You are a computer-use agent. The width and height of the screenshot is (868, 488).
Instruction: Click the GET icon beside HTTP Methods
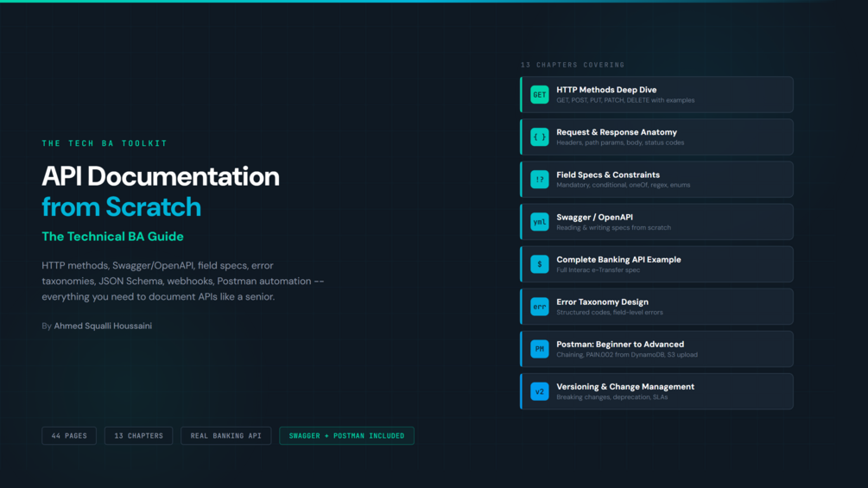tap(539, 95)
